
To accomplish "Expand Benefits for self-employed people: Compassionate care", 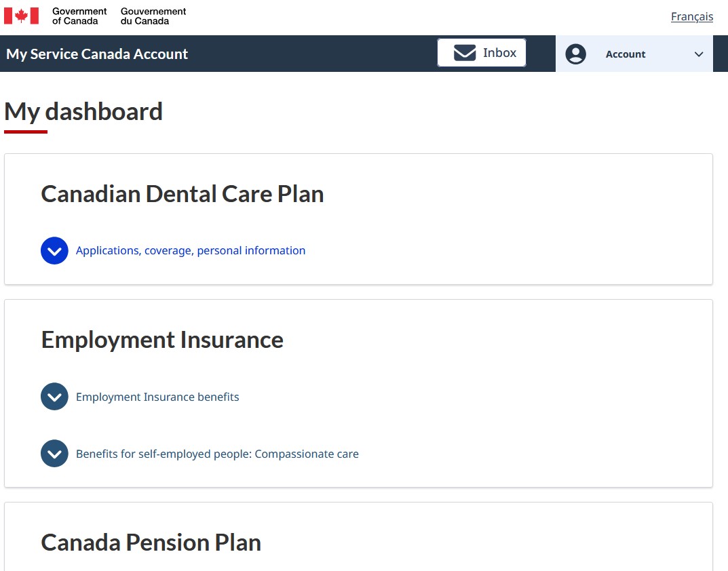I will (x=217, y=454).
